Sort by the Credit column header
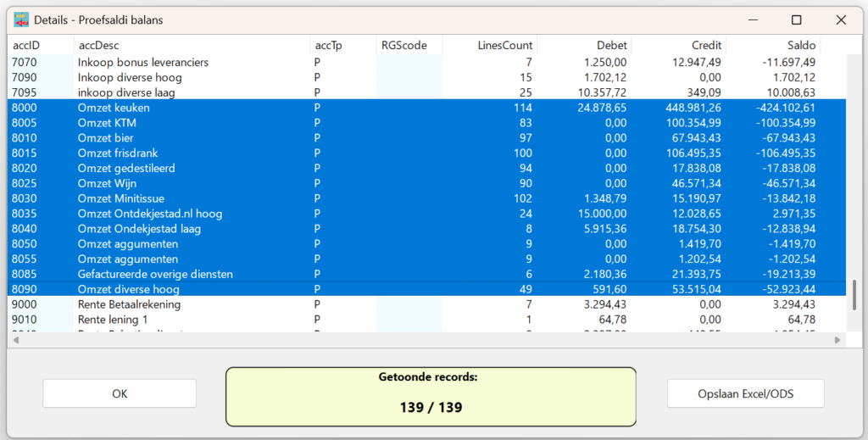This screenshot has width=868, height=440. point(705,45)
